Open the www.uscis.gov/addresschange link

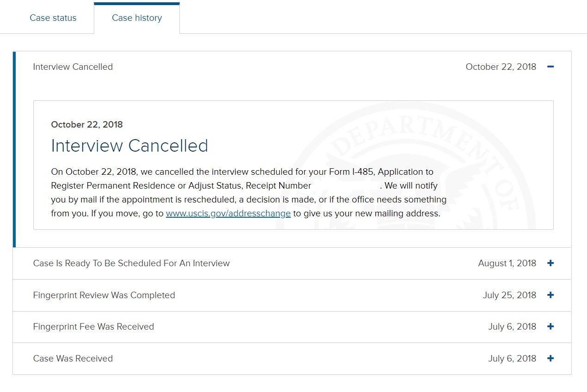(228, 214)
